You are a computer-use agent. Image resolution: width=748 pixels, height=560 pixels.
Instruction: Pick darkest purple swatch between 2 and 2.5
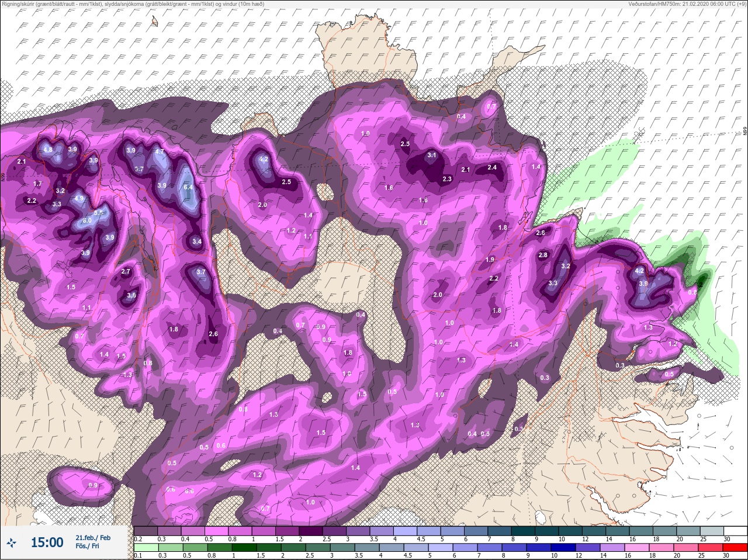click(311, 530)
